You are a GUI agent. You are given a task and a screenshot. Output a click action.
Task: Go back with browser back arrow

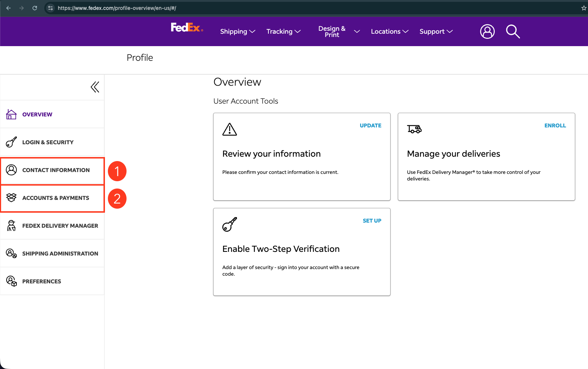(x=8, y=8)
